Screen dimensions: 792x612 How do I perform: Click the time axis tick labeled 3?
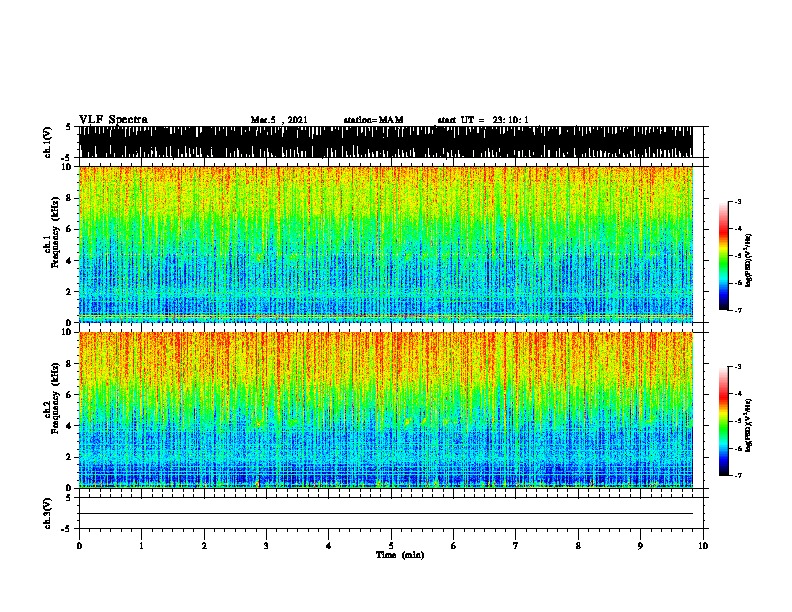point(266,545)
